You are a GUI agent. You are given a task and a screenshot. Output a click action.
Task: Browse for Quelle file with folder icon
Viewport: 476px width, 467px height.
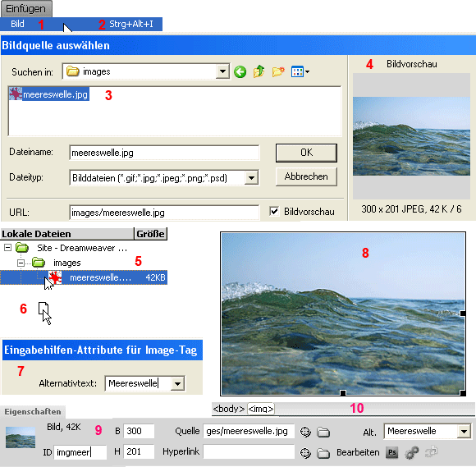[x=323, y=432]
